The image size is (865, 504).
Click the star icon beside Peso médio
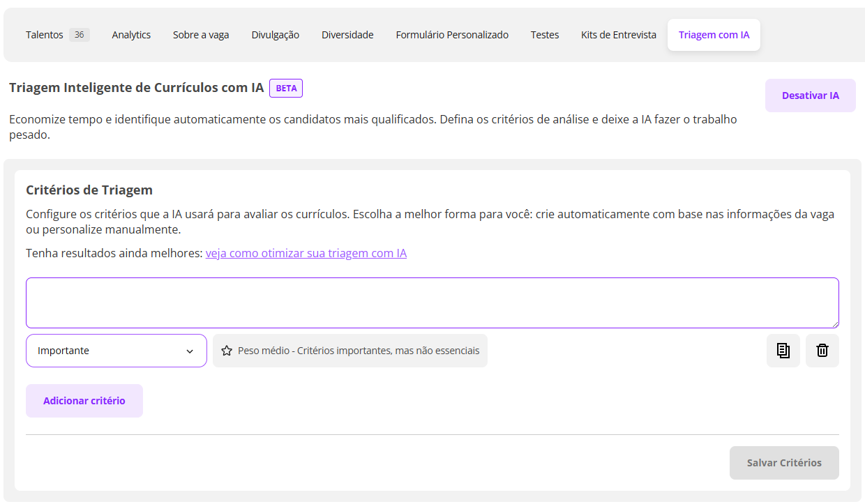click(227, 351)
